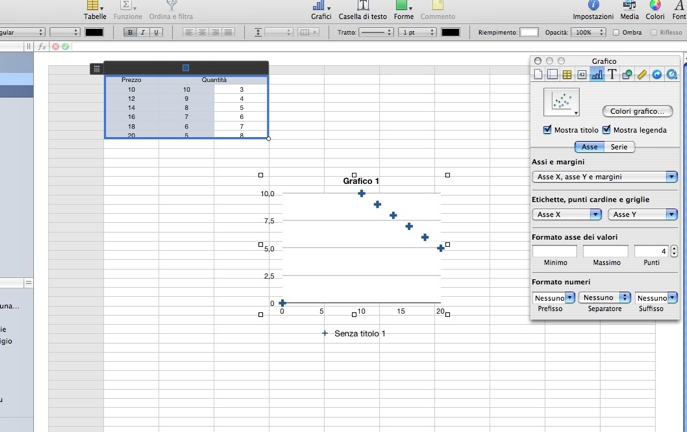Select the Quantità header cell
Viewport: 687px width, 432px height.
[214, 80]
